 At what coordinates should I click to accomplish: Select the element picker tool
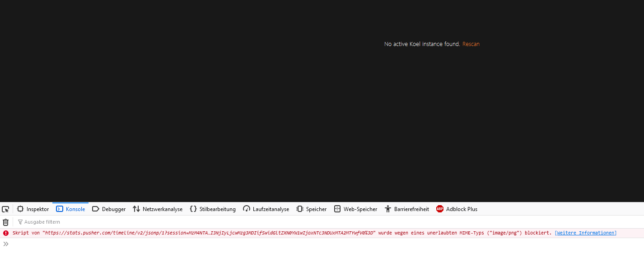coord(5,209)
